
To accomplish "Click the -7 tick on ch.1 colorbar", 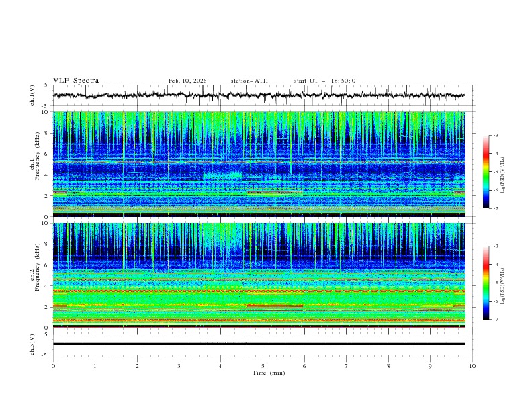I will [495, 208].
